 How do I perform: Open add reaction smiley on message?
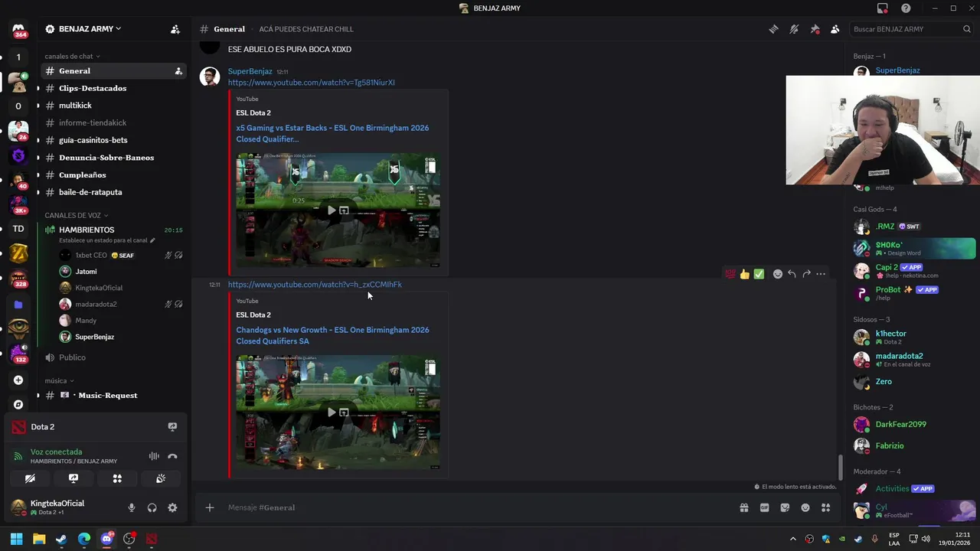[778, 274]
